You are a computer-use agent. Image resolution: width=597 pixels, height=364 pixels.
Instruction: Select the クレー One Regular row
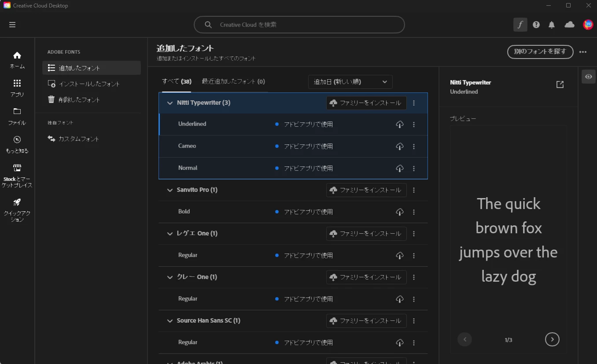[x=293, y=299]
